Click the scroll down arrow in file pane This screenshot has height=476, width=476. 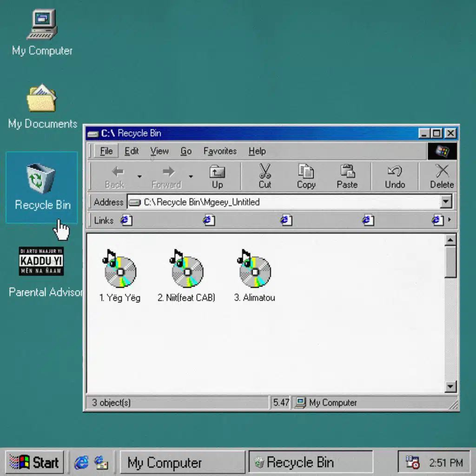[450, 387]
